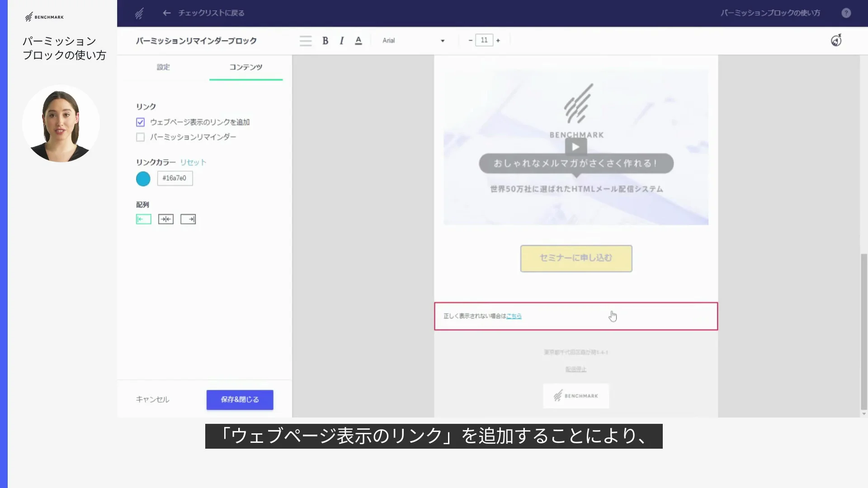Click the こちら link in permission block

click(x=514, y=316)
